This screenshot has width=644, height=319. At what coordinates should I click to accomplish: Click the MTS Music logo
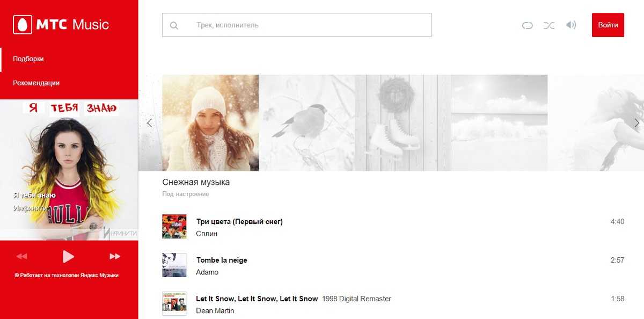(x=61, y=25)
